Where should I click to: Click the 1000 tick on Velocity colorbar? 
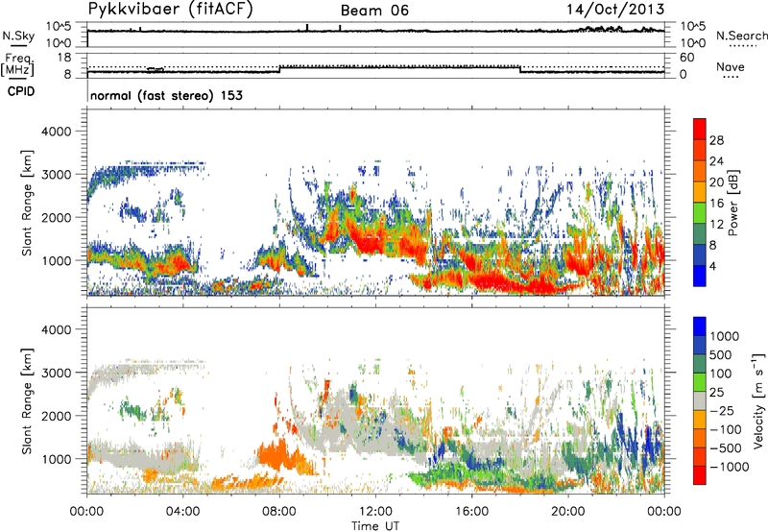[725, 336]
